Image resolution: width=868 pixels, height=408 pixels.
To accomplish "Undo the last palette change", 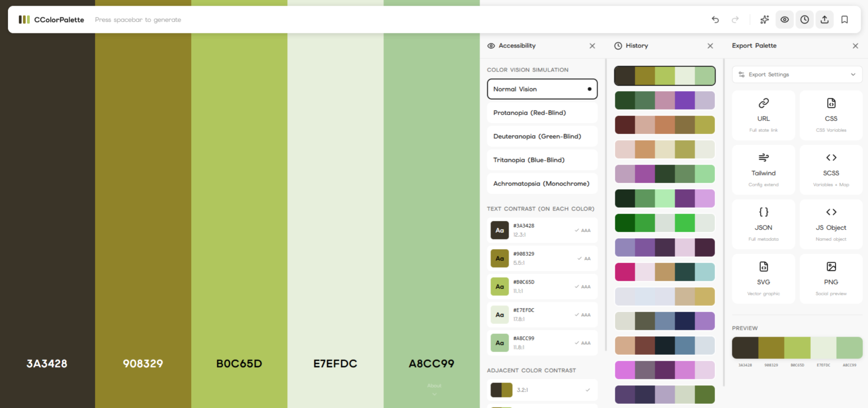I will tap(715, 20).
